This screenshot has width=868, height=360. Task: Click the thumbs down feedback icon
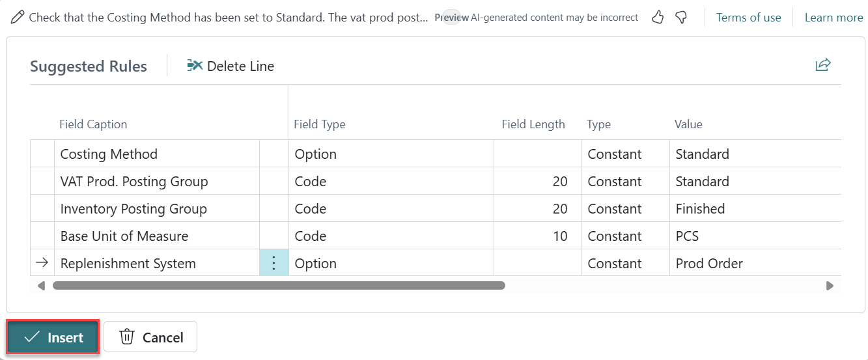[x=681, y=18]
